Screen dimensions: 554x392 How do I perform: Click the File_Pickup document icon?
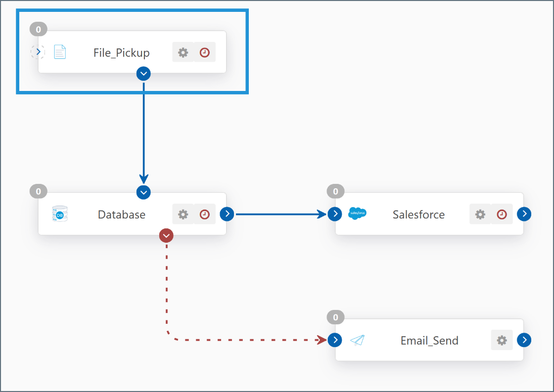60,52
